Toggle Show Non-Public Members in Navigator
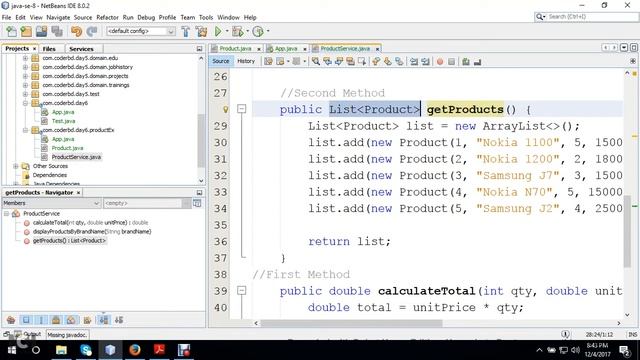The height and width of the screenshot is (360, 640). (56, 320)
